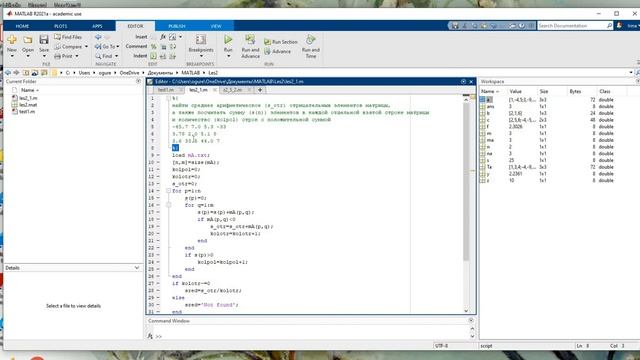Click the Go To button

[106, 47]
